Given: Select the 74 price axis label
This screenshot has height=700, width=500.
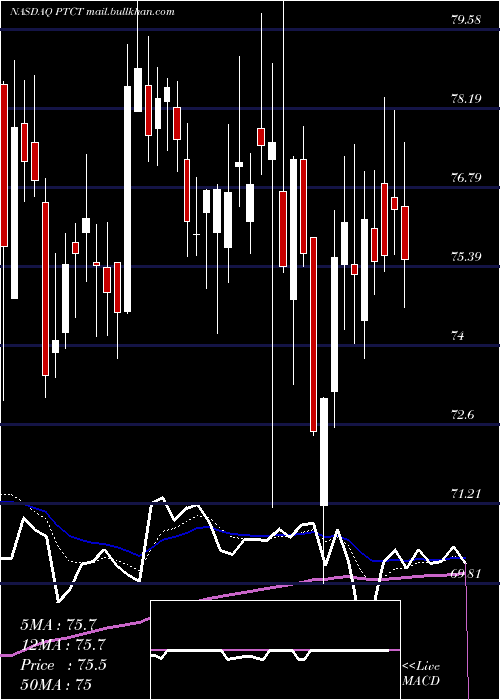Looking at the screenshot, I should (458, 336).
